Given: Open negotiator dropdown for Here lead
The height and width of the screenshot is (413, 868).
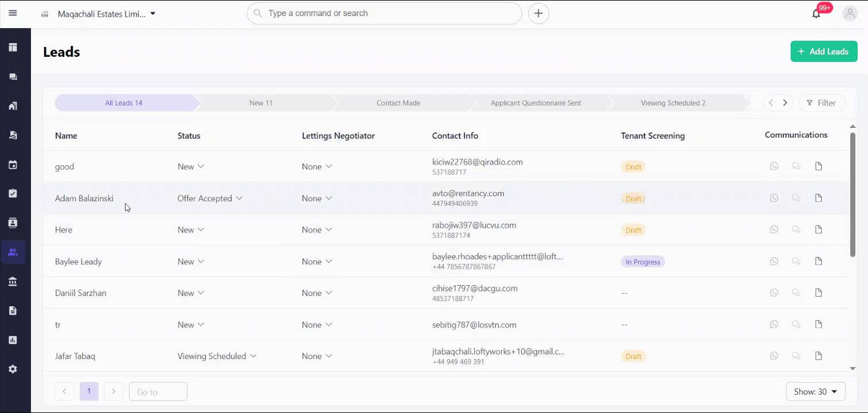Looking at the screenshot, I should coord(317,230).
